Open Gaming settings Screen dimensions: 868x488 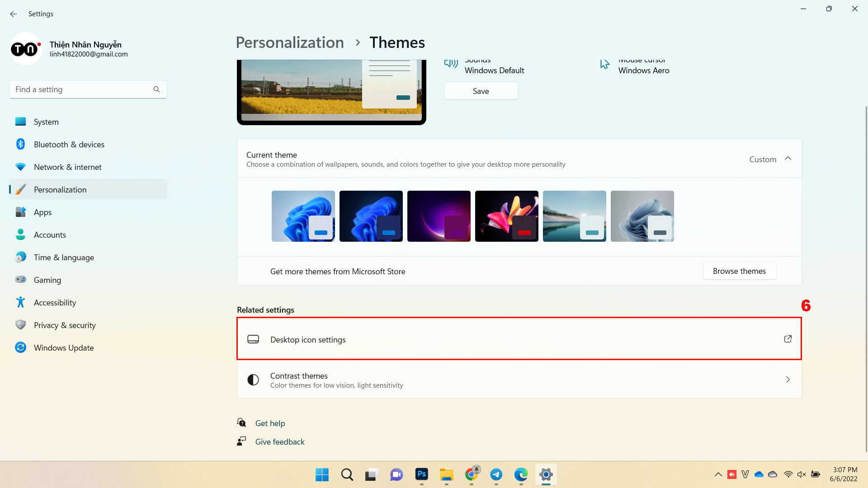click(x=88, y=280)
